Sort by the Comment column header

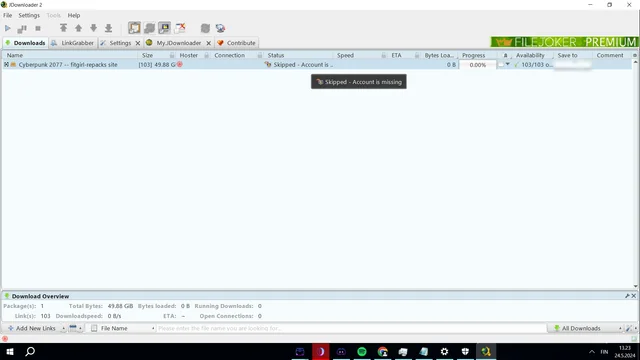[611, 55]
